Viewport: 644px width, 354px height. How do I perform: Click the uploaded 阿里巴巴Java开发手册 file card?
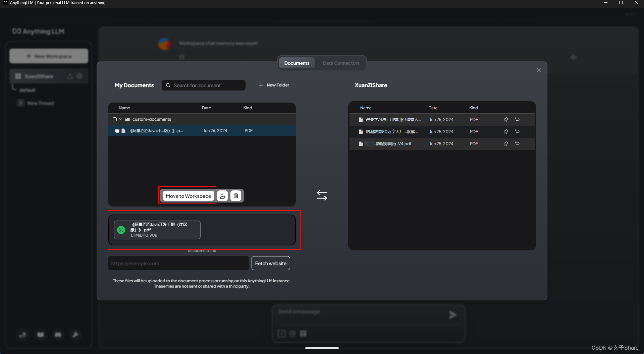(x=157, y=230)
